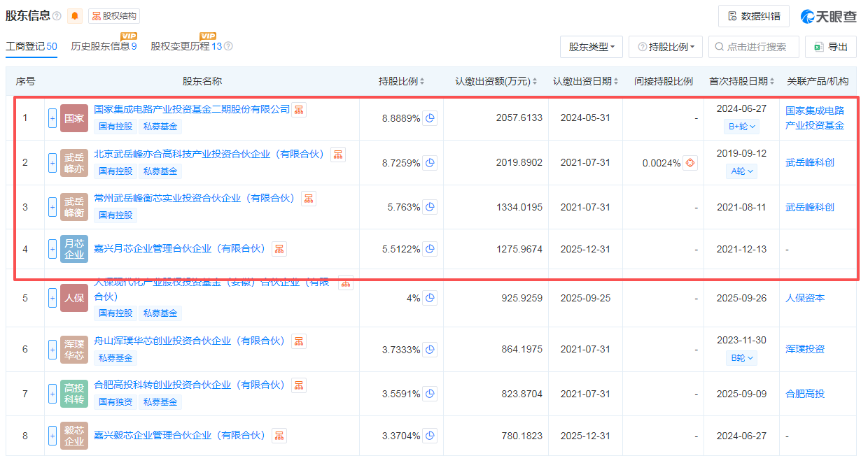Open the B+轮 round dropdown
The width and height of the screenshot is (868, 456).
click(741, 127)
